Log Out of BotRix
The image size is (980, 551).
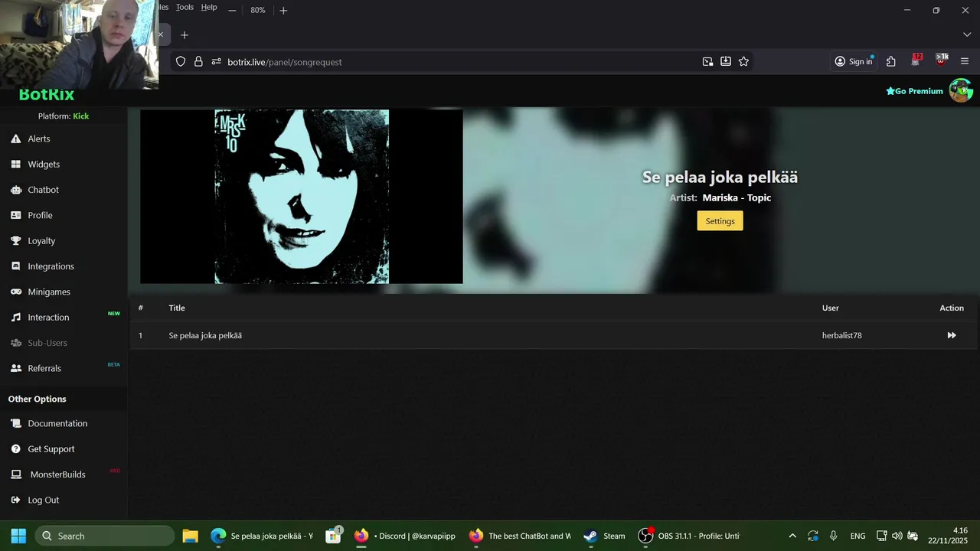43,500
